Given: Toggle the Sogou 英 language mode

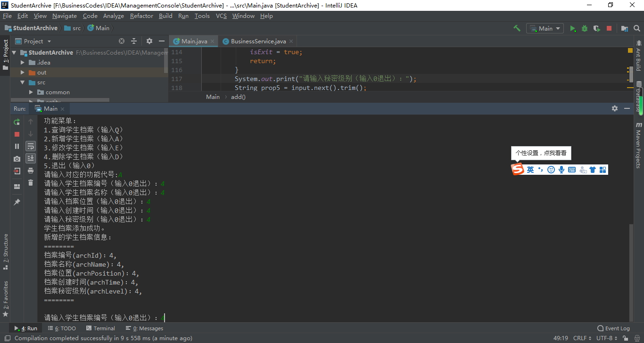Looking at the screenshot, I should [530, 170].
